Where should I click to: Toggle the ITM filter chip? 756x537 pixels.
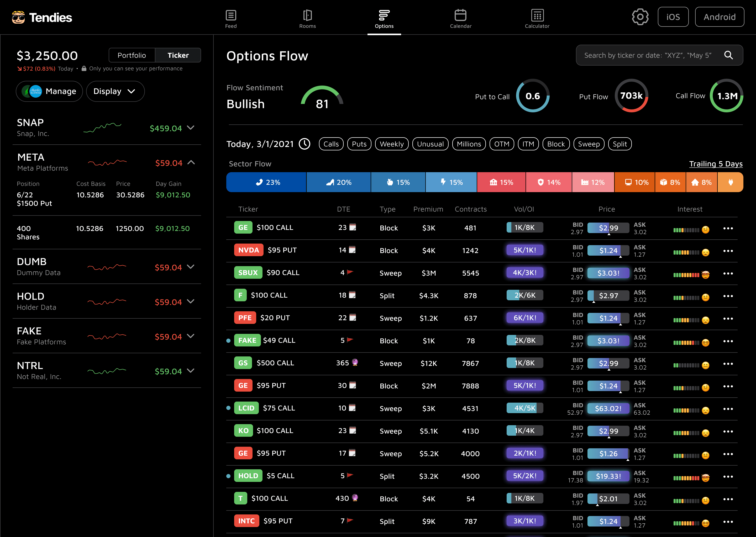pos(528,144)
